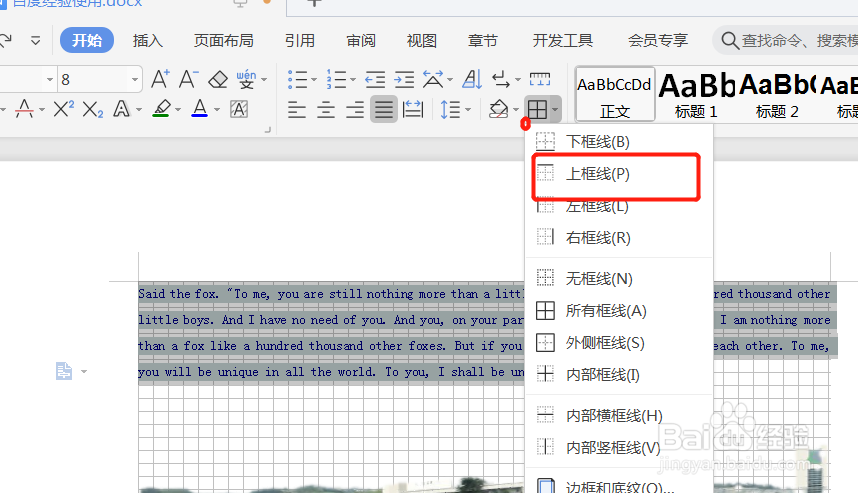Apply strikethrough font style icon
858x493 pixels.
pos(24,109)
